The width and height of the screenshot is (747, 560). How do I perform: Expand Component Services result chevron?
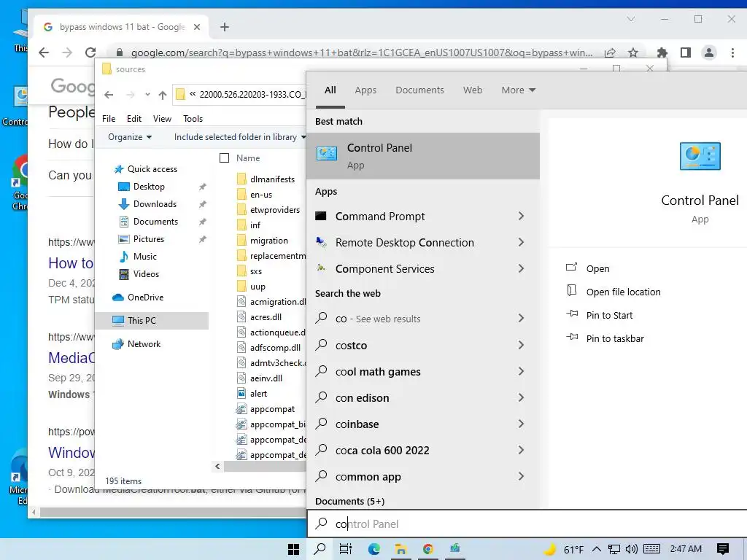521,268
